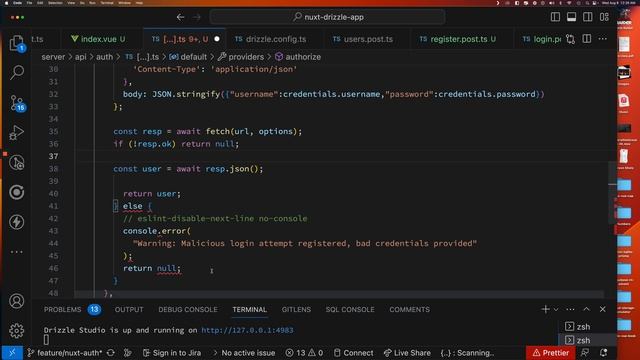
Task: Open the lightning bolt extension view
Action: (17, 222)
